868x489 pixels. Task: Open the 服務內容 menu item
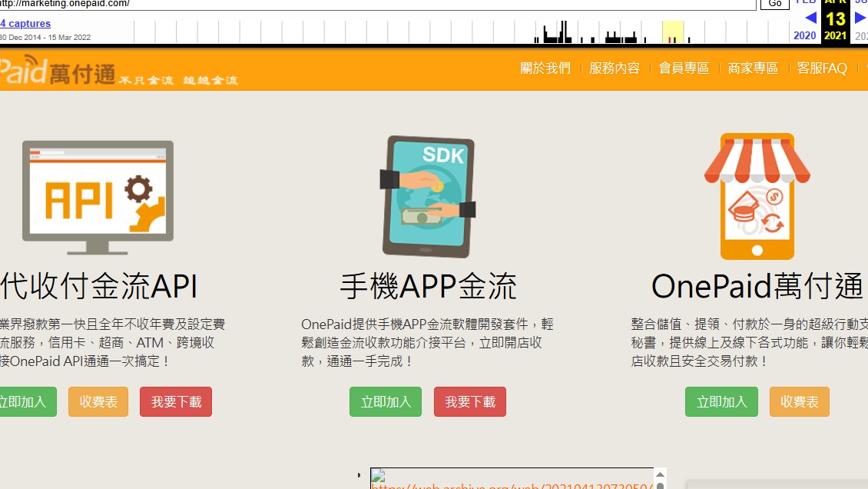615,68
